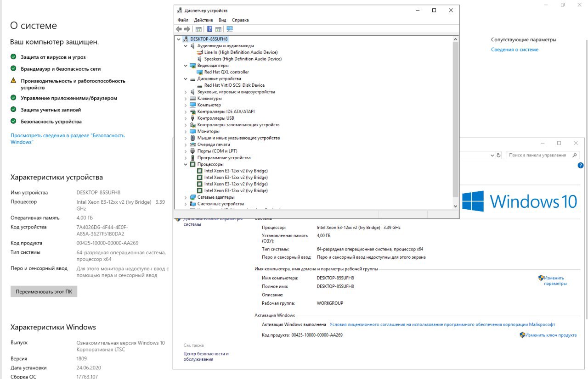Collapse the Процессоры node
This screenshot has height=379, width=588.
tap(186, 164)
